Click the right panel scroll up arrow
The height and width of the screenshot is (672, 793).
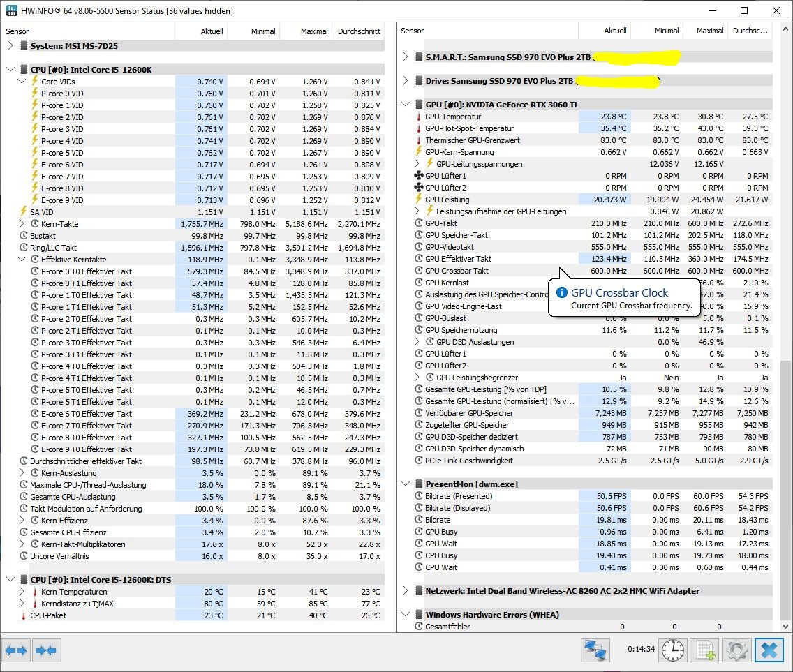click(785, 29)
